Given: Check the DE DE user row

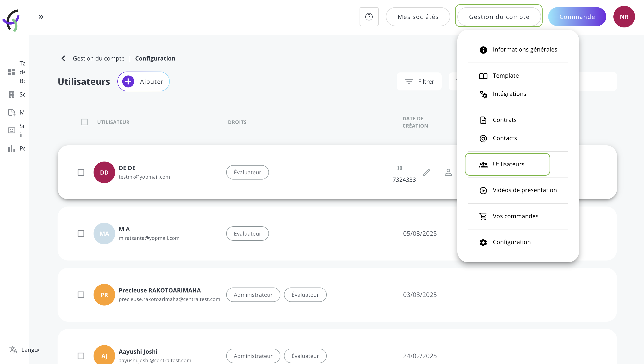Looking at the screenshot, I should 81,172.
